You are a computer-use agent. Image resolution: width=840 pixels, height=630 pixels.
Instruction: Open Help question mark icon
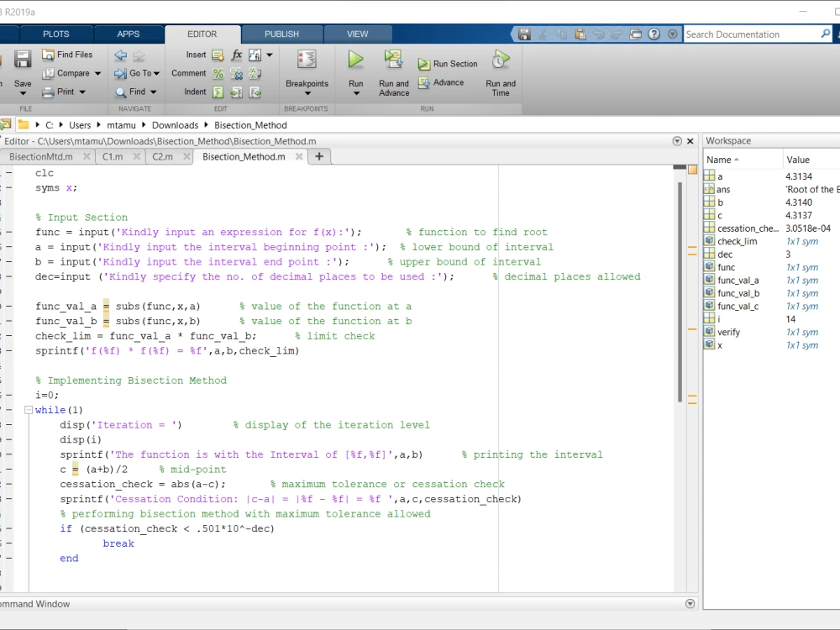click(654, 34)
